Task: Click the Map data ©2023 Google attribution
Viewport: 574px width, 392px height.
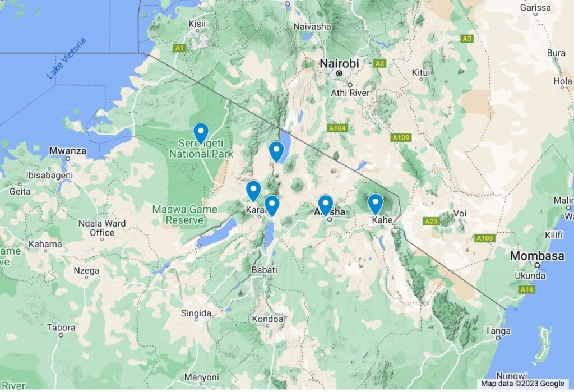Action: pyautogui.click(x=522, y=384)
